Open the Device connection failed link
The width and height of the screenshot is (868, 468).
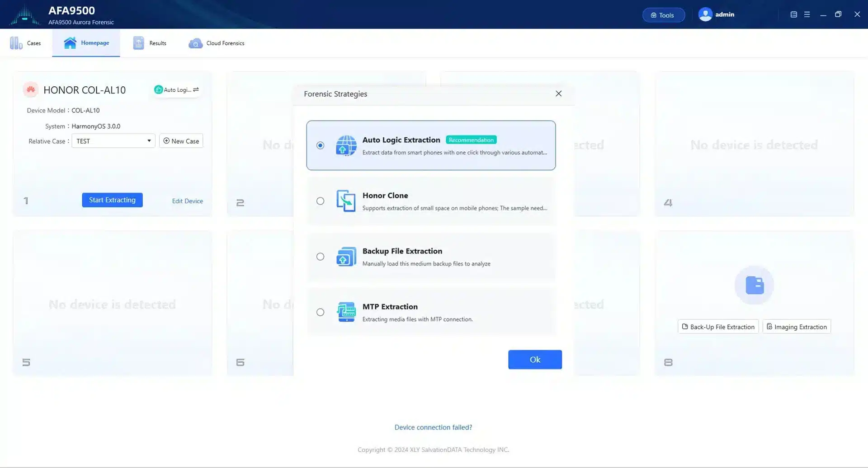(x=433, y=427)
